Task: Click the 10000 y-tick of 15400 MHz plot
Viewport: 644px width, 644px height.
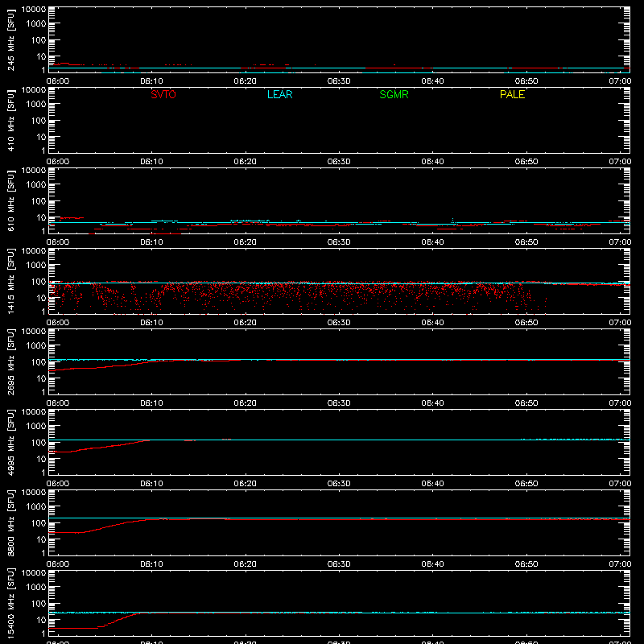Action: 34,573
